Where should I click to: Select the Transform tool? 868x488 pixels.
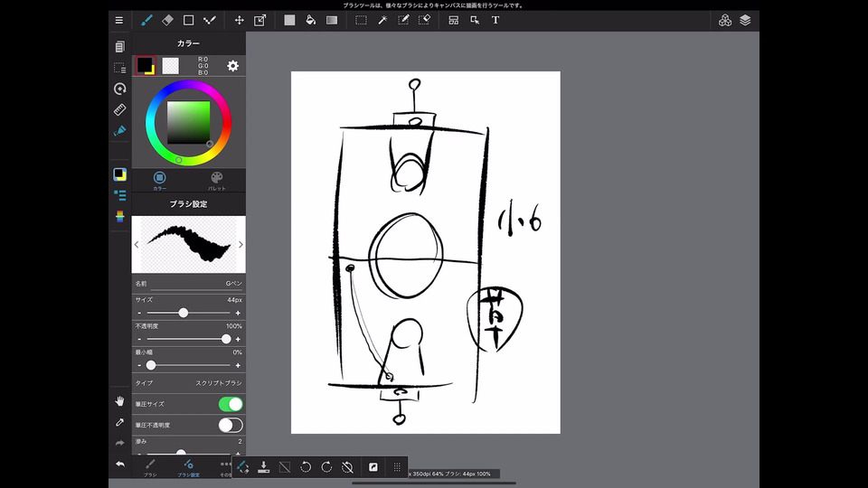click(259, 21)
